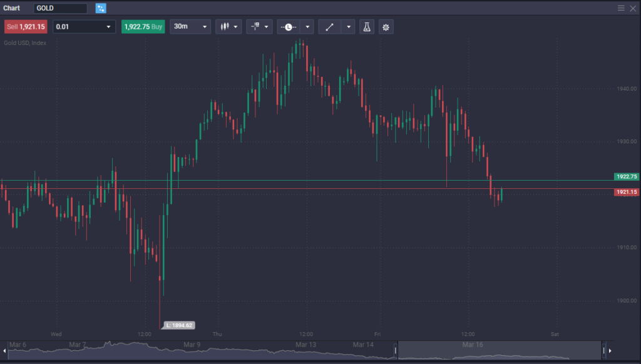Viewport: 641px width, 364px height.
Task: Open chart settings via the gear icon
Action: coord(386,26)
